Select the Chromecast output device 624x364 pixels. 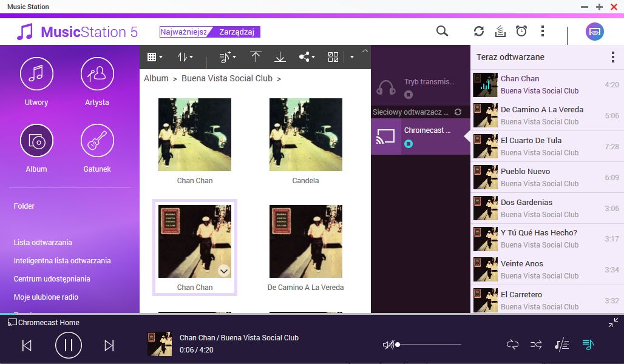click(x=421, y=136)
